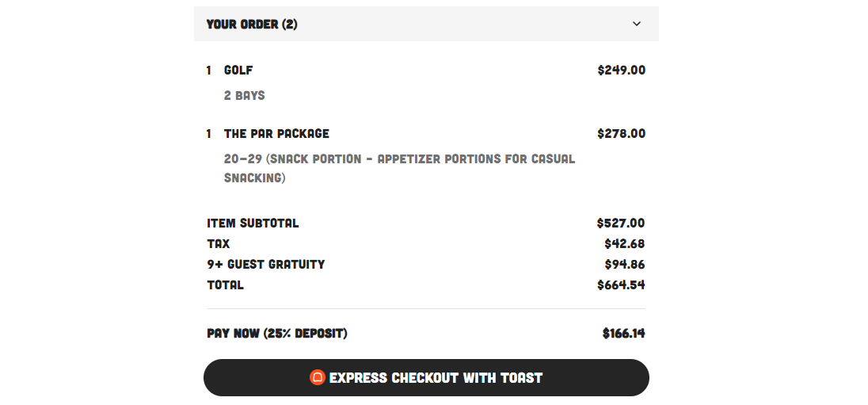Click the Total label
Viewport: 868px width, 405px height.
pyautogui.click(x=225, y=285)
